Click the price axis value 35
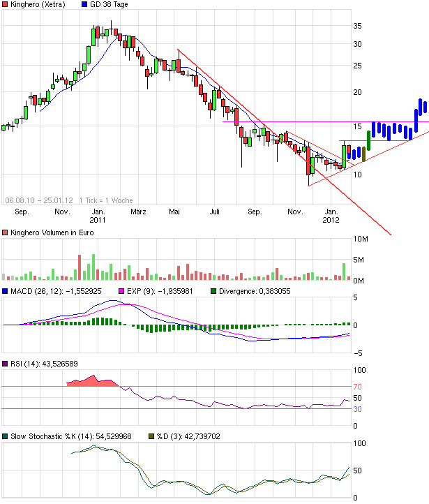 (x=357, y=26)
